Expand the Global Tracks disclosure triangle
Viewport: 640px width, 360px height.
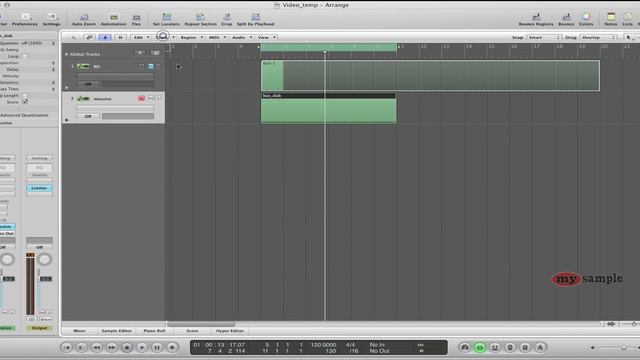(x=67, y=54)
